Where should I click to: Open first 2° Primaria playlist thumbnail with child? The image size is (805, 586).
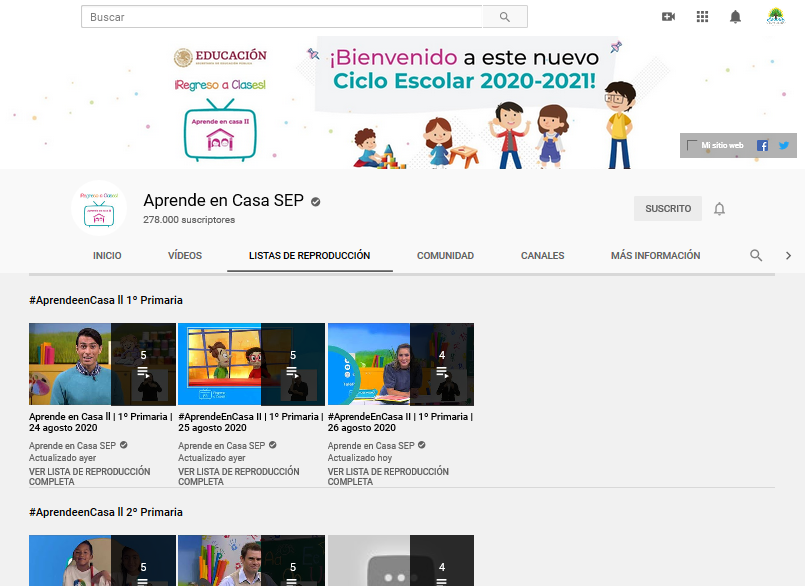(102, 560)
